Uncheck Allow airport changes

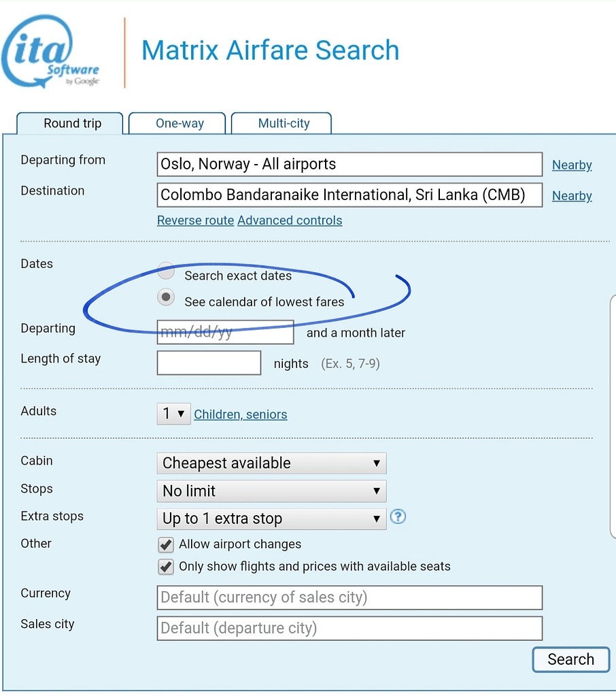coord(165,544)
